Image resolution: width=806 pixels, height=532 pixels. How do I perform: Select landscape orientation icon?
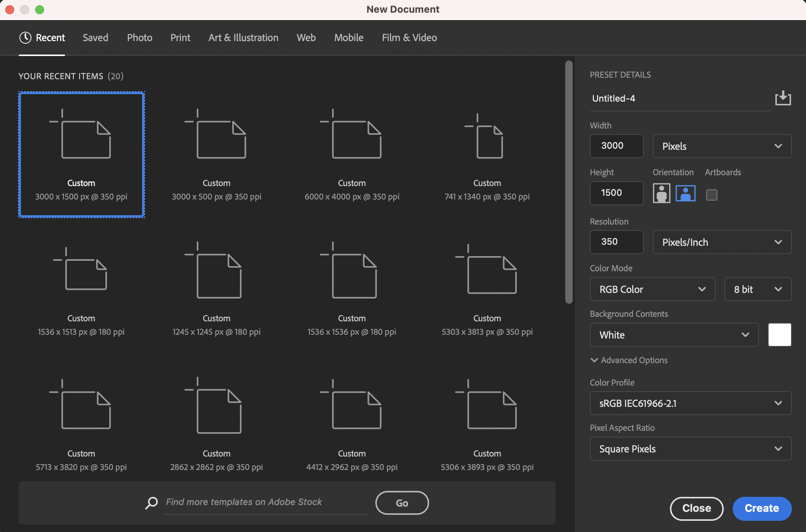coord(685,194)
